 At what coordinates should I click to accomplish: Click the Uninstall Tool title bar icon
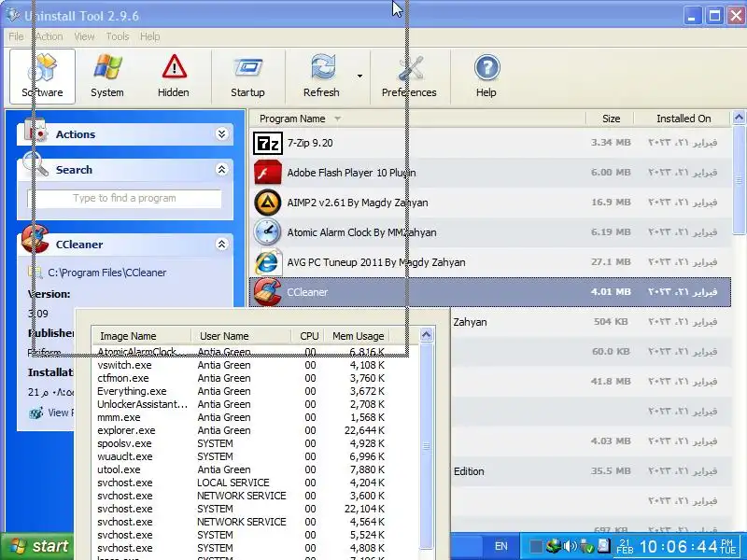click(x=14, y=14)
